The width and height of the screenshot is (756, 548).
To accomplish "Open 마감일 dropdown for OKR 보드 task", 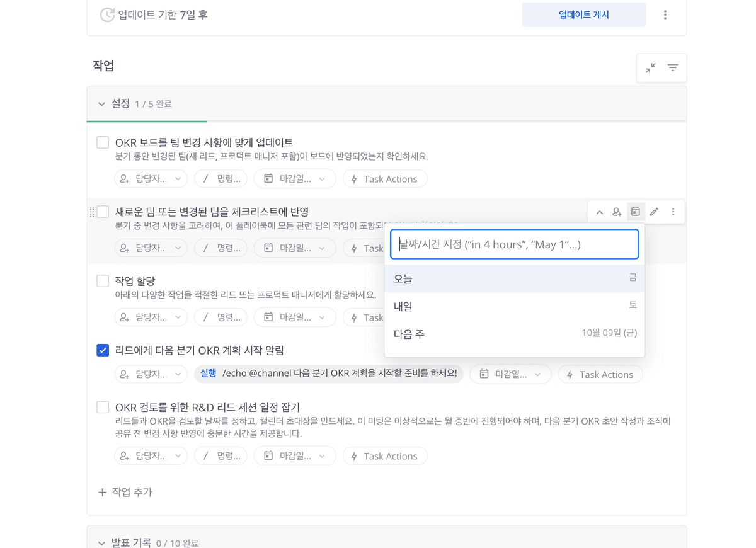I will coord(295,179).
